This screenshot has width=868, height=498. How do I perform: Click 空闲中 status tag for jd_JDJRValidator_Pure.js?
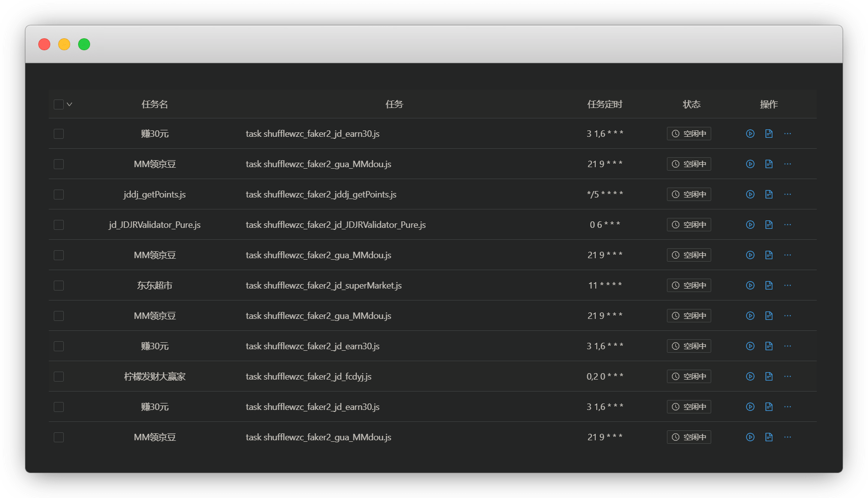click(x=689, y=225)
